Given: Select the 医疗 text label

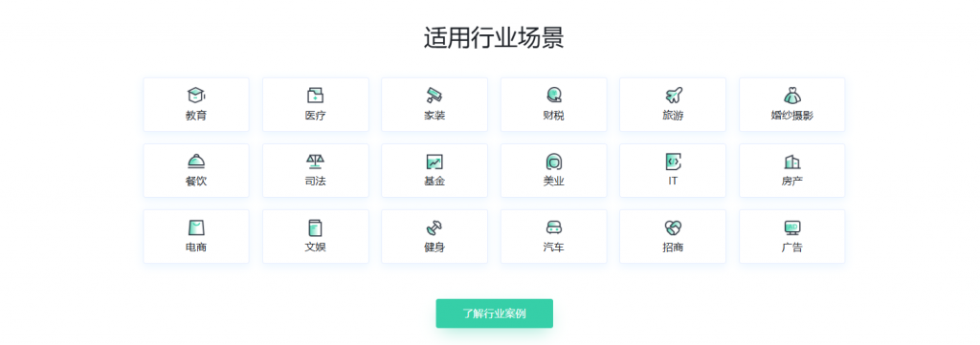Looking at the screenshot, I should pos(316,116).
